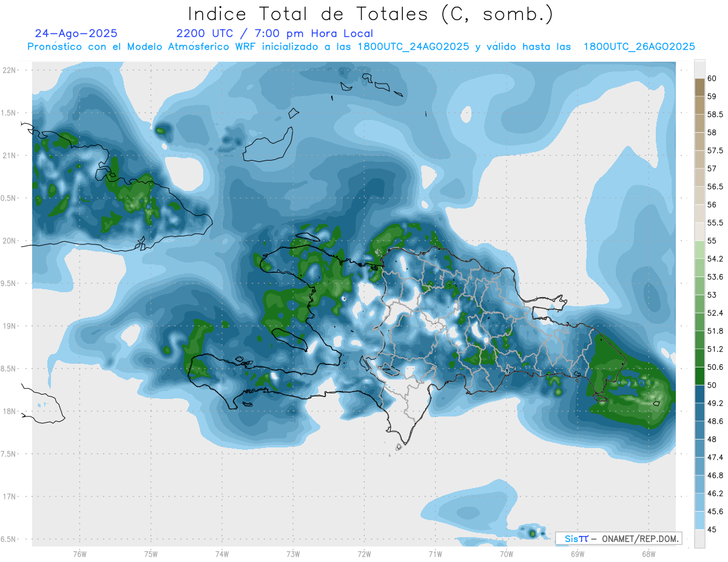Click the 21N latitude label
This screenshot has width=728, height=562.
tap(10, 156)
